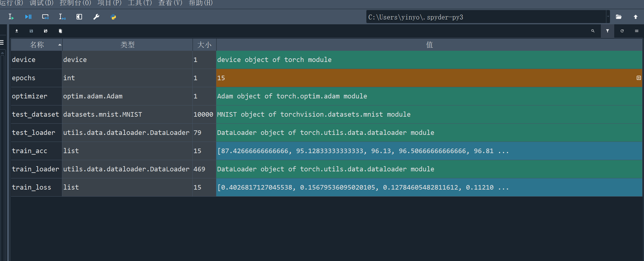The width and height of the screenshot is (644, 261).
Task: Open the variable explorer options hamburger menu
Action: (x=637, y=31)
